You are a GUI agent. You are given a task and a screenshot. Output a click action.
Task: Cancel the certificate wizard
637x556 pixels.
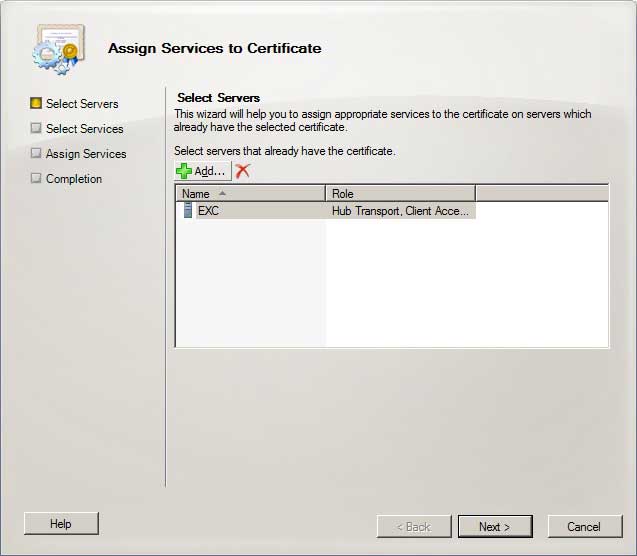pyautogui.click(x=583, y=526)
